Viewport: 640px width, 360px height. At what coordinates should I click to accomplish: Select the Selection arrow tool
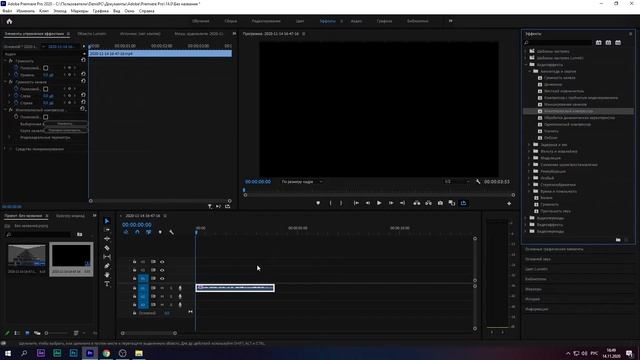[107, 221]
